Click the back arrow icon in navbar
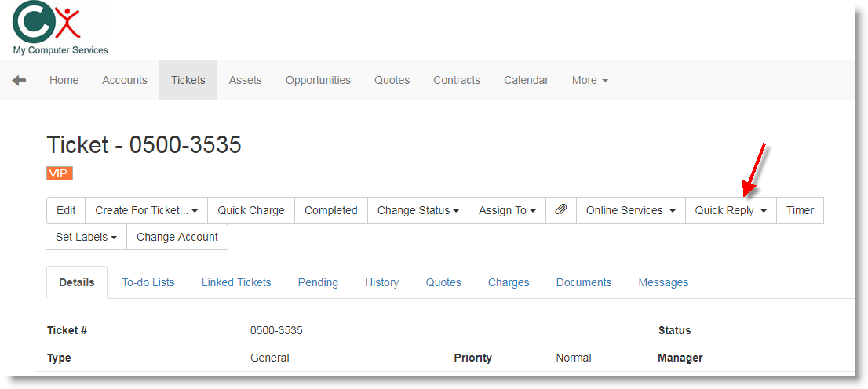The width and height of the screenshot is (868, 389). (19, 80)
